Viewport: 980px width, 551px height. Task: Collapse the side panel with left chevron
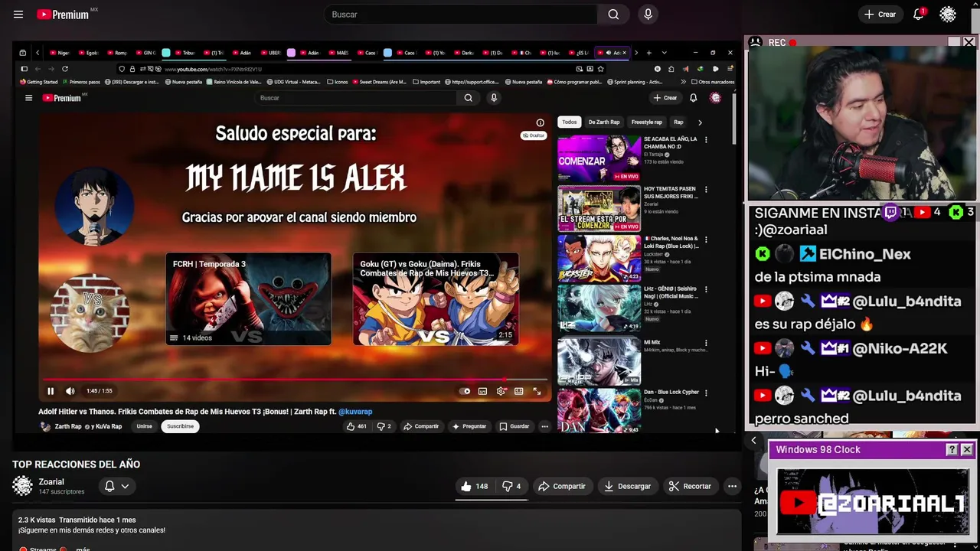[x=753, y=441]
